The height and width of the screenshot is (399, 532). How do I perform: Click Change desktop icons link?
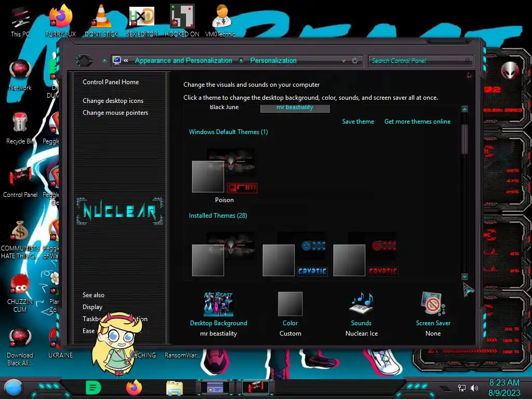113,101
